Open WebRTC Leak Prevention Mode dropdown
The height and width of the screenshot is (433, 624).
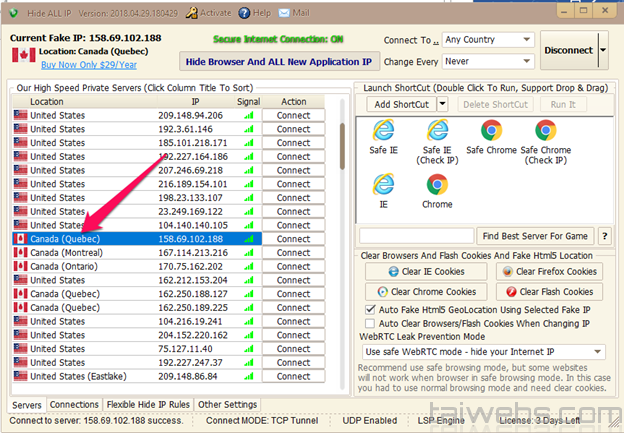coord(485,352)
